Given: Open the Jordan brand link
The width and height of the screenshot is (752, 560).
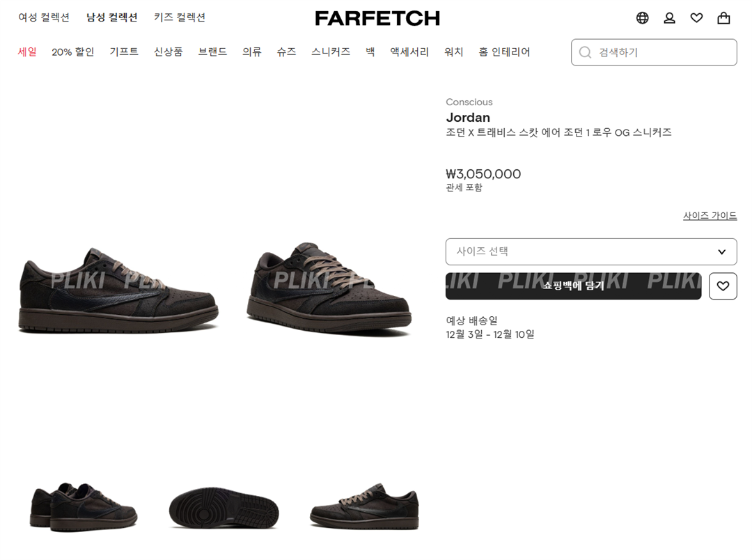Looking at the screenshot, I should click(468, 117).
